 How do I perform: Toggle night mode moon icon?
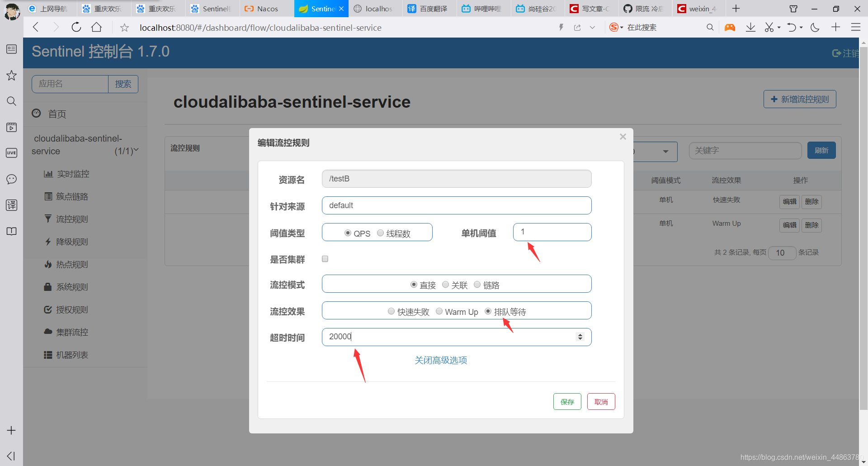coord(815,28)
